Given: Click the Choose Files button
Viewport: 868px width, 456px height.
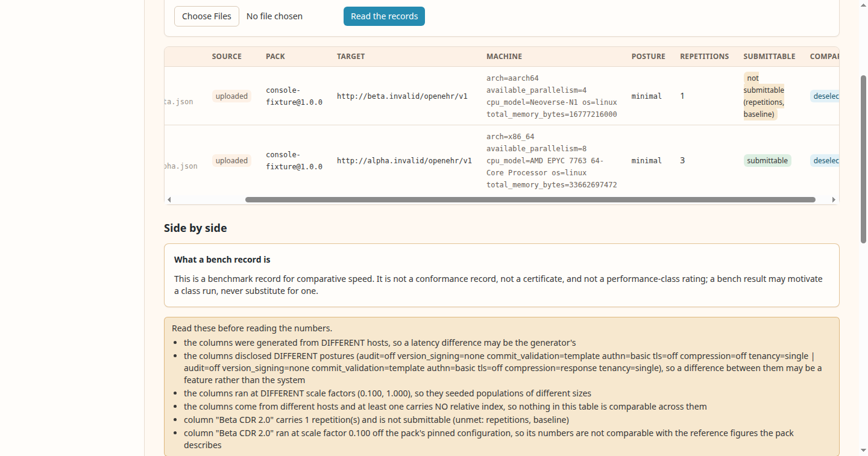Looking at the screenshot, I should point(207,16).
